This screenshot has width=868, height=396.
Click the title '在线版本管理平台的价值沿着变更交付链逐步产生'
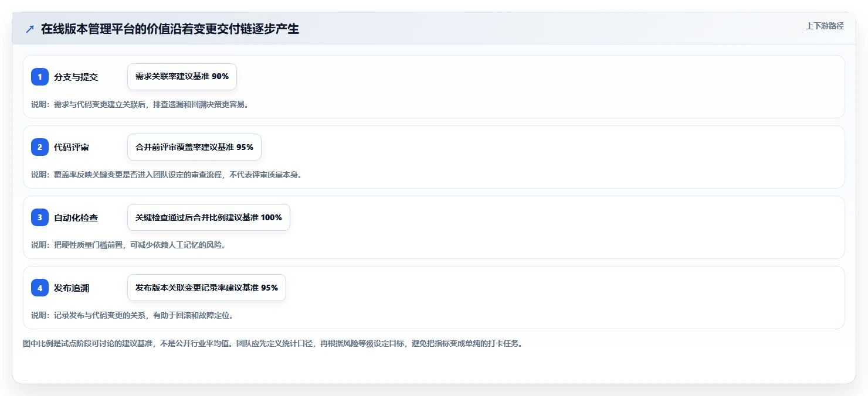coord(170,29)
